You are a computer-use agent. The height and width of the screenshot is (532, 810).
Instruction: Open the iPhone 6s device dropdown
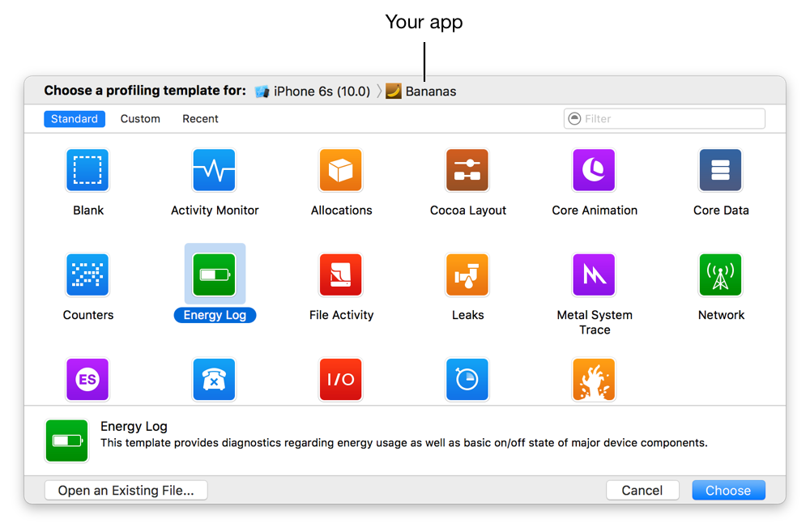point(313,92)
